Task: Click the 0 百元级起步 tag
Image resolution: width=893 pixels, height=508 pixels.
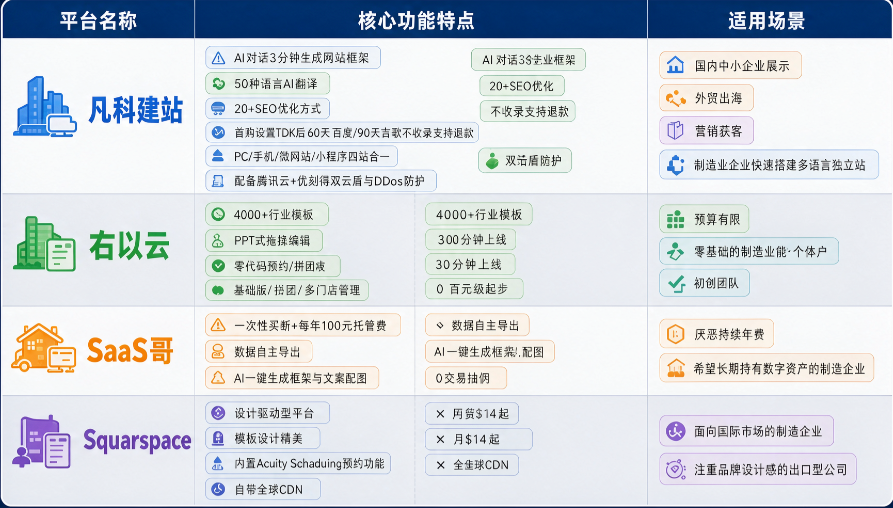Action: (474, 289)
